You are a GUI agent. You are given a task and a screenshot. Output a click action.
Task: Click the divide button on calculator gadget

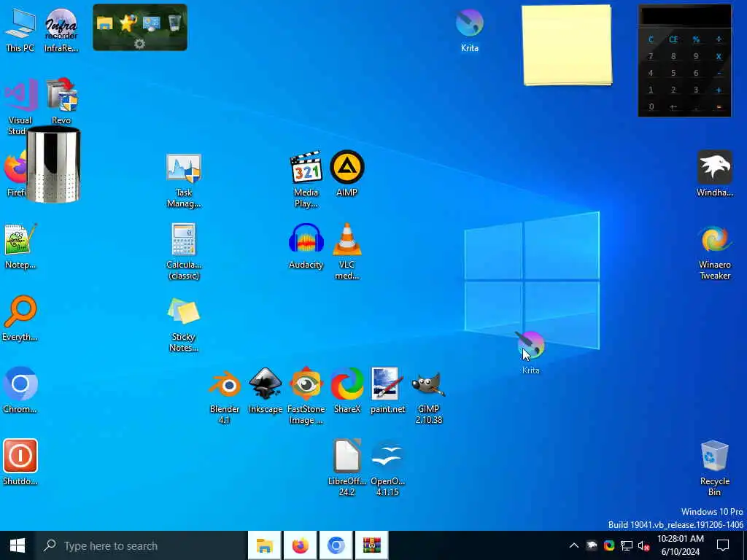(x=719, y=39)
